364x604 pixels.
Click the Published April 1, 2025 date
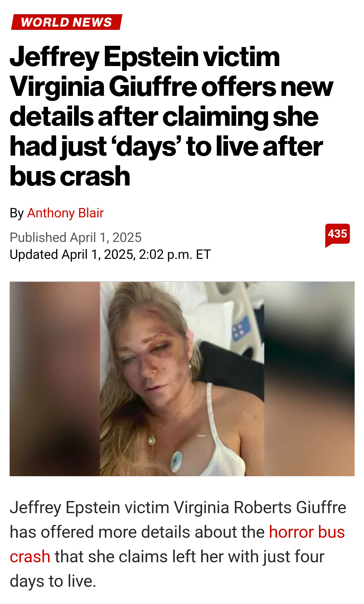pyautogui.click(x=76, y=237)
